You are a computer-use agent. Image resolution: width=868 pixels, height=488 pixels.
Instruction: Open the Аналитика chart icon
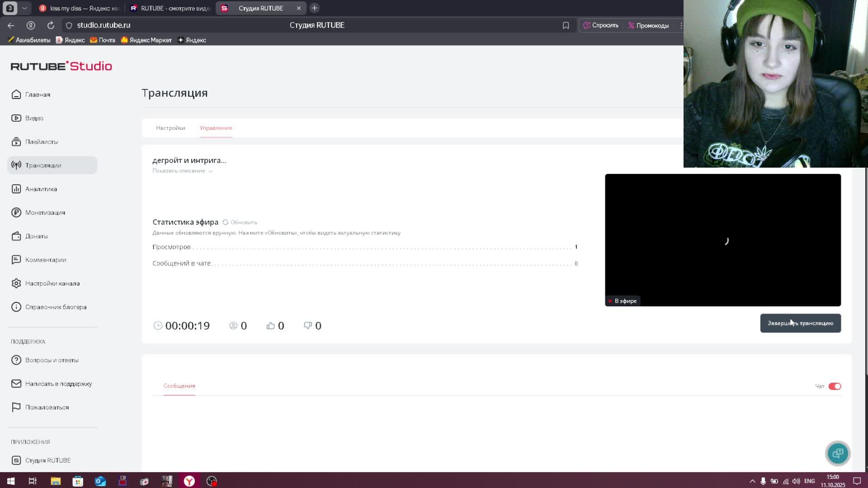tap(16, 189)
